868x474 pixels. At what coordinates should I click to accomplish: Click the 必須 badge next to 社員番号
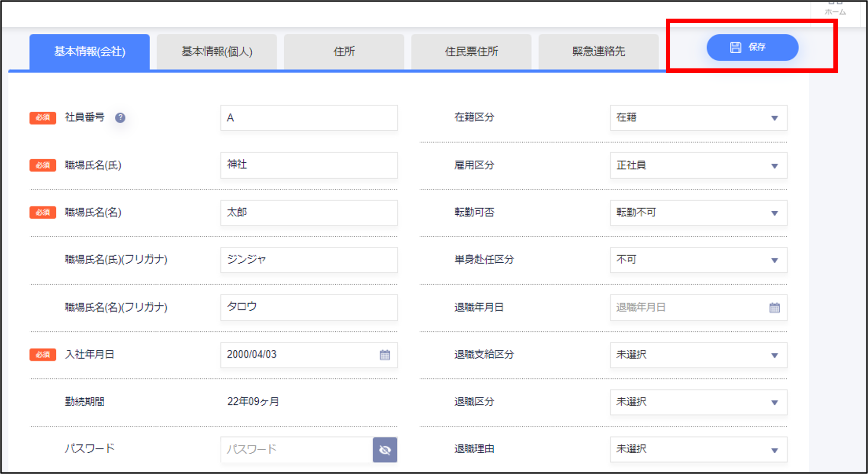43,118
